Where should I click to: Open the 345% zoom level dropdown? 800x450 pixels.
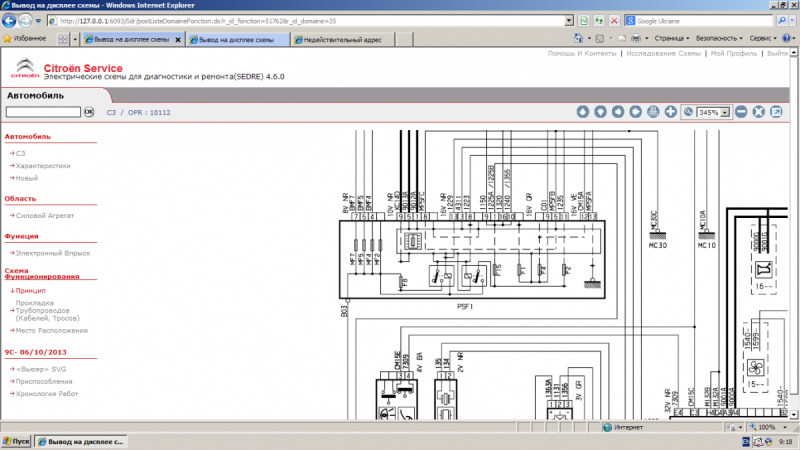(x=725, y=113)
